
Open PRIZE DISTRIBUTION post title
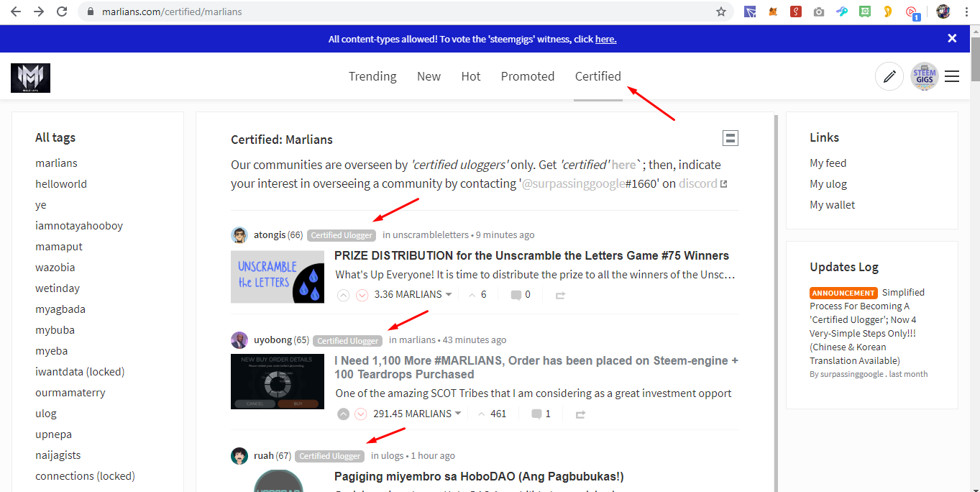pyautogui.click(x=531, y=255)
